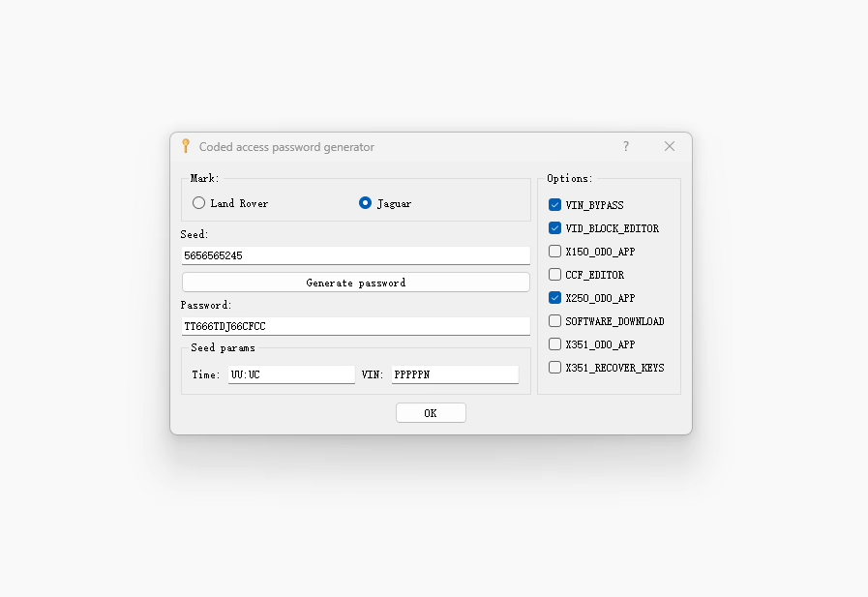Image resolution: width=868 pixels, height=597 pixels.
Task: Tick the CCF_EDITOR option
Action: (555, 275)
